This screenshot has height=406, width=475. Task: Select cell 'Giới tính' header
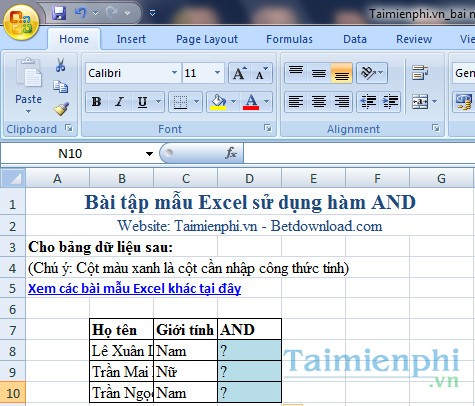(x=185, y=330)
